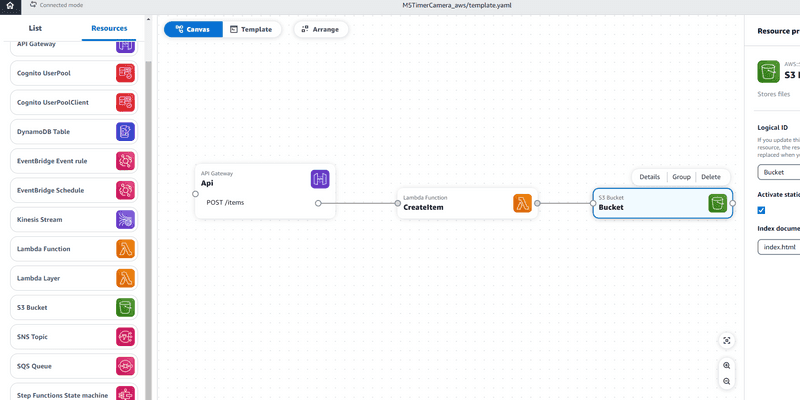Image resolution: width=800 pixels, height=400 pixels.
Task: Select the Resources tab
Action: coord(109,28)
